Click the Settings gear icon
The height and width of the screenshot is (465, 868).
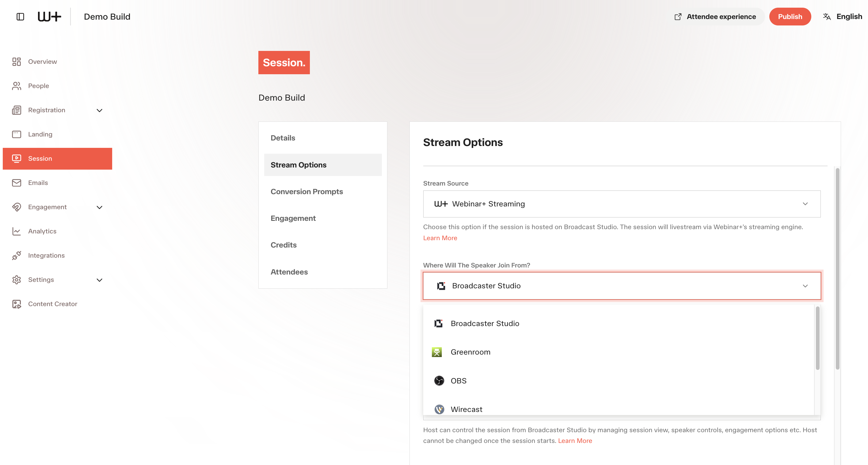click(17, 280)
